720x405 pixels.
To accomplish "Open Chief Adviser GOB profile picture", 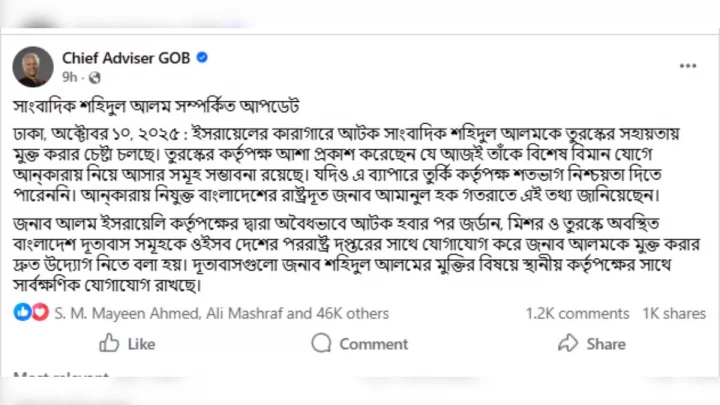I will [33, 67].
